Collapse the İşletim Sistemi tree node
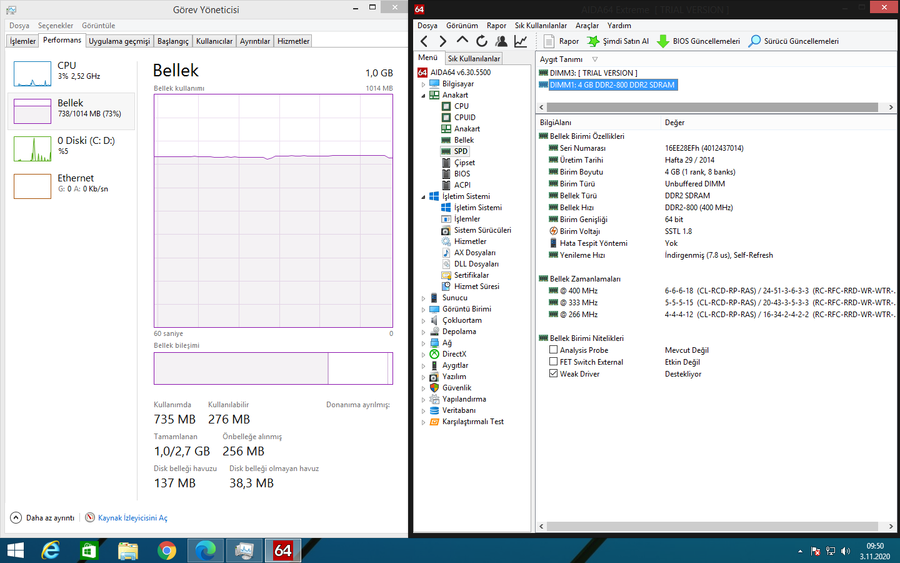This screenshot has height=563, width=900. (424, 197)
